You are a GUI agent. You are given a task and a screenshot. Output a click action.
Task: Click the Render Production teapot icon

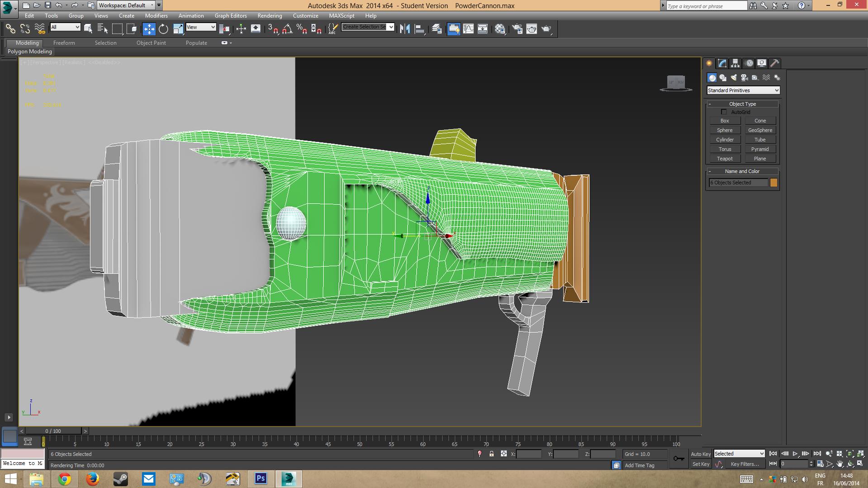(x=546, y=29)
